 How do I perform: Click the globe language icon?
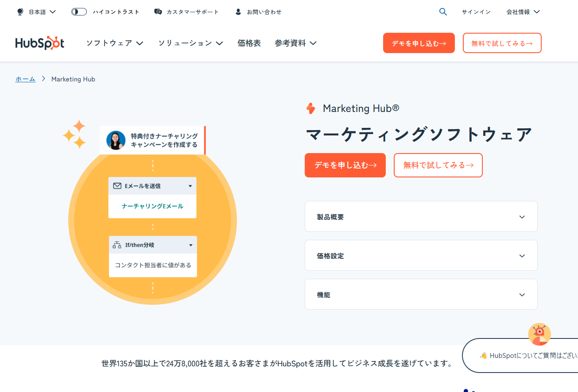tap(20, 12)
